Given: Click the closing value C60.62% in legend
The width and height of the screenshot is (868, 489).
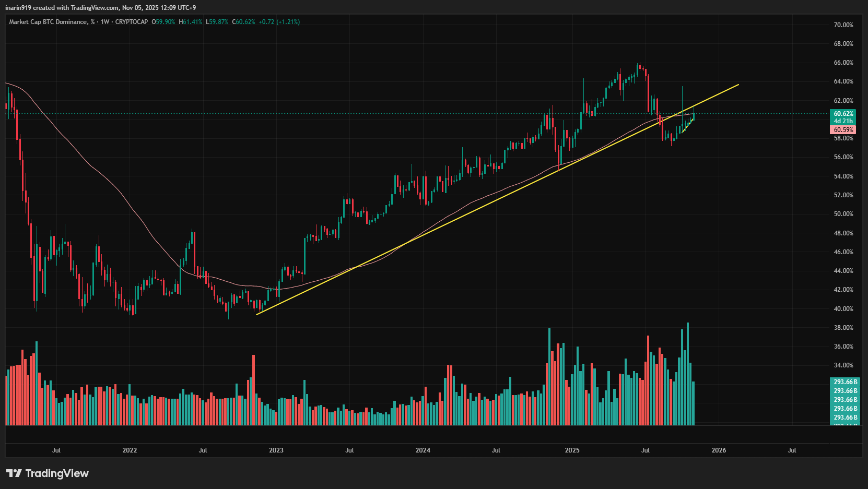Looking at the screenshot, I should (244, 22).
